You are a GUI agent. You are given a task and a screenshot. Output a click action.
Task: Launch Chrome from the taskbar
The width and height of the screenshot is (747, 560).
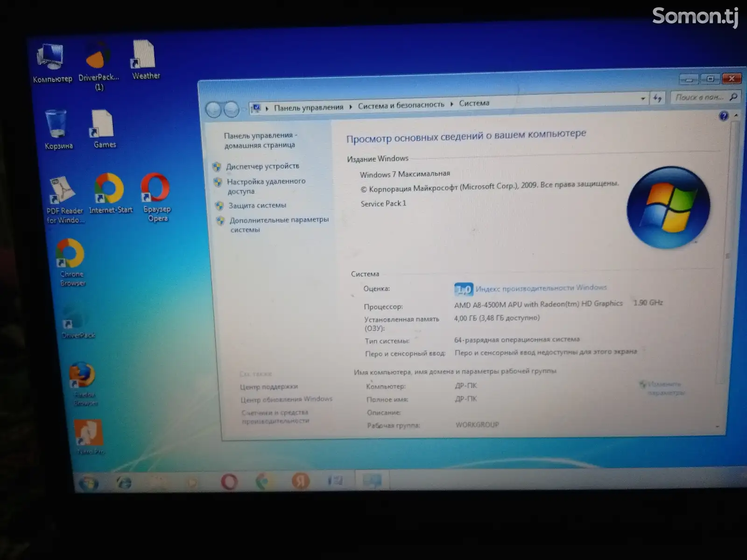264,481
